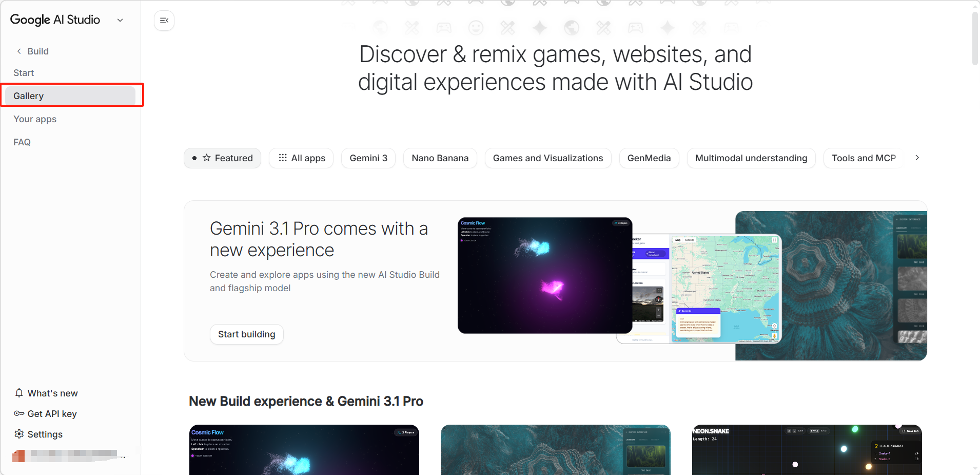Viewport: 980px width, 475px height.
Task: Click the 'Create and explore apps' description text
Action: pos(325,281)
